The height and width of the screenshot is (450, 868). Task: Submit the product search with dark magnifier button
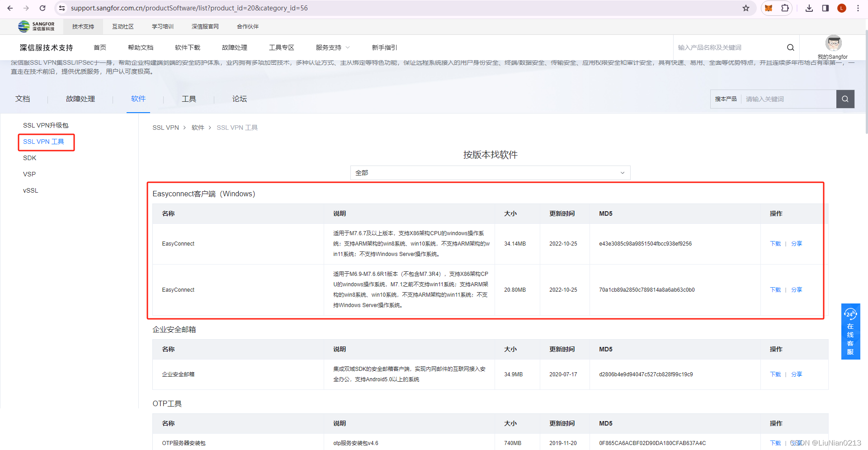(x=845, y=99)
